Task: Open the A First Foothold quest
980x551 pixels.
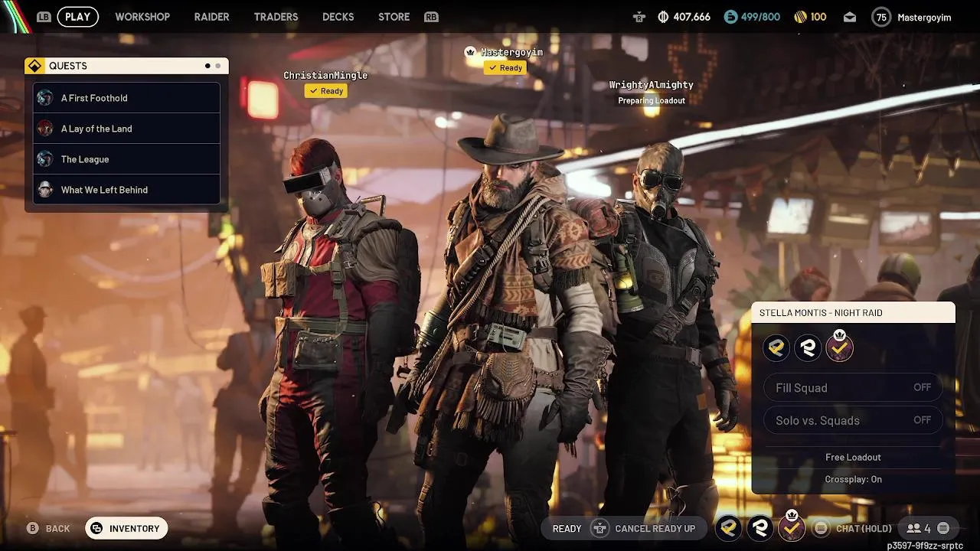Action: 126,98
